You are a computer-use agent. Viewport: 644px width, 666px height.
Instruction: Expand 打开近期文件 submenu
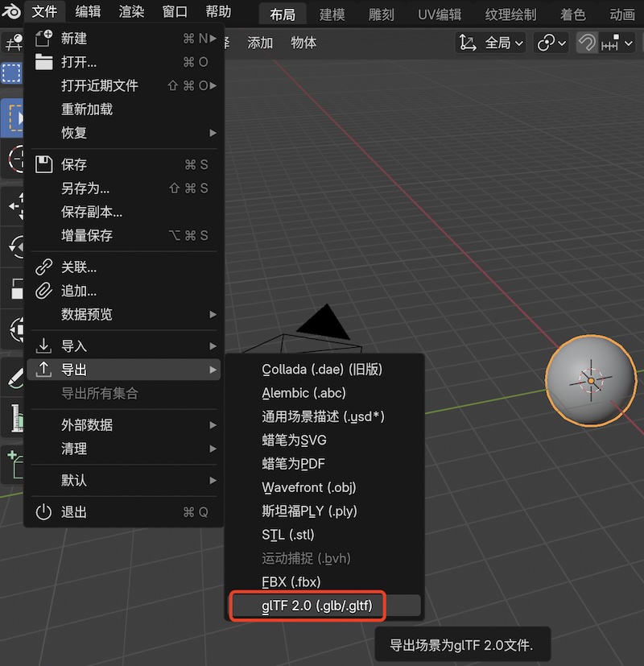pyautogui.click(x=123, y=85)
